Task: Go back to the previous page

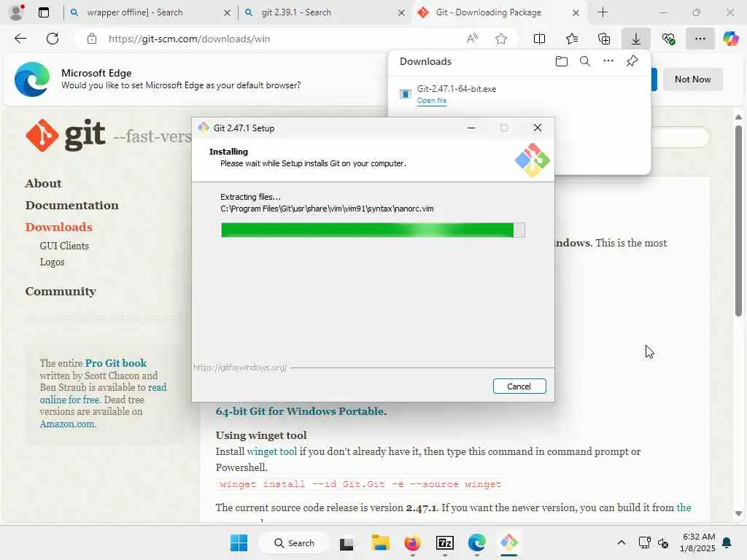Action: click(20, 39)
